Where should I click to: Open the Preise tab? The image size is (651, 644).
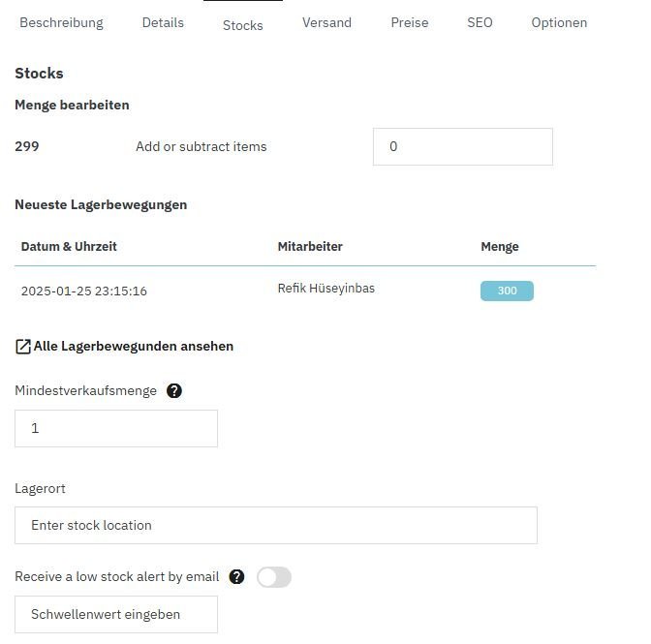(410, 22)
